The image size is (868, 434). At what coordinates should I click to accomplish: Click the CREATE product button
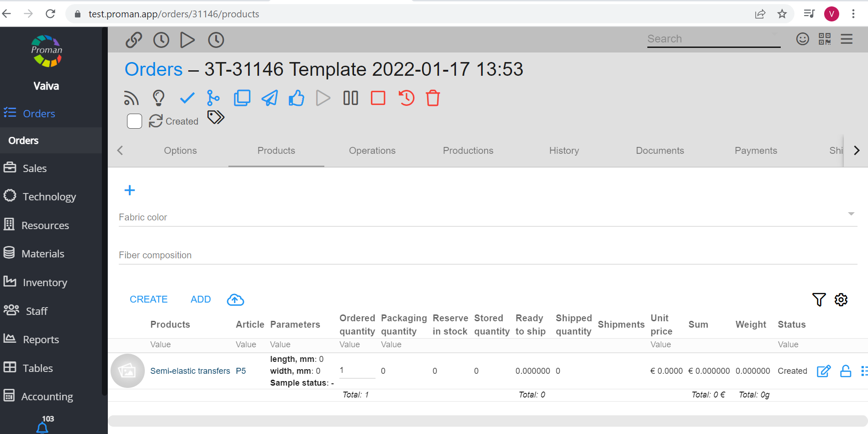click(x=148, y=299)
